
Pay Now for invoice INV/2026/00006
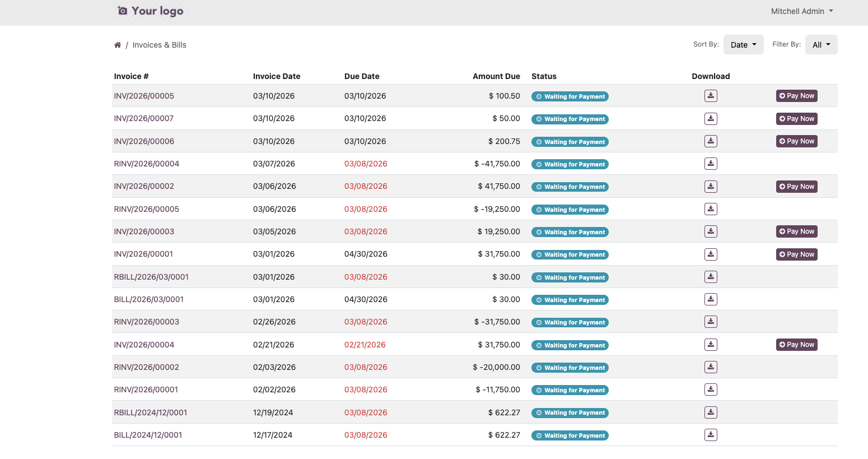797,141
